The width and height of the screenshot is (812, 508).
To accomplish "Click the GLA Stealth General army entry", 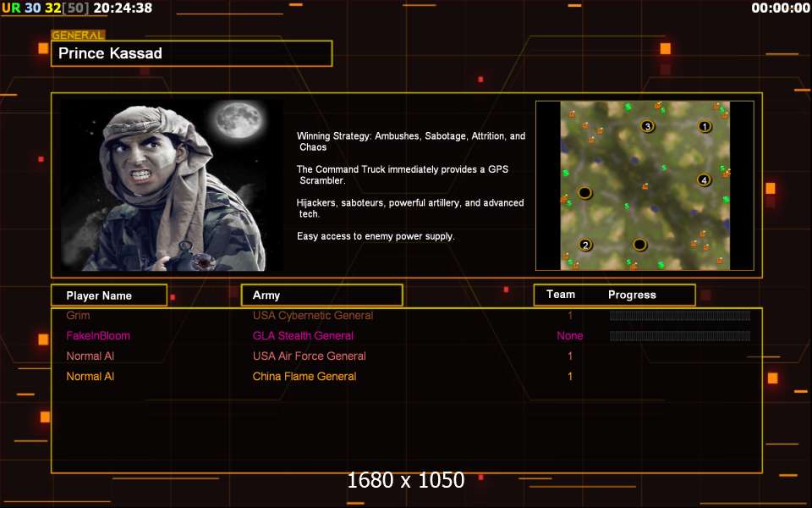I will [303, 335].
